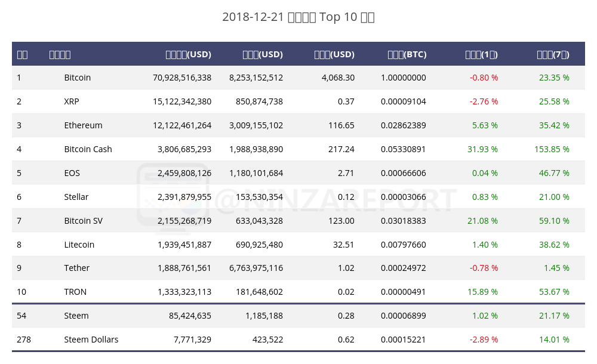Click Ethereum market cap 12,122,461,264
This screenshot has height=364, width=597.
pyautogui.click(x=182, y=125)
